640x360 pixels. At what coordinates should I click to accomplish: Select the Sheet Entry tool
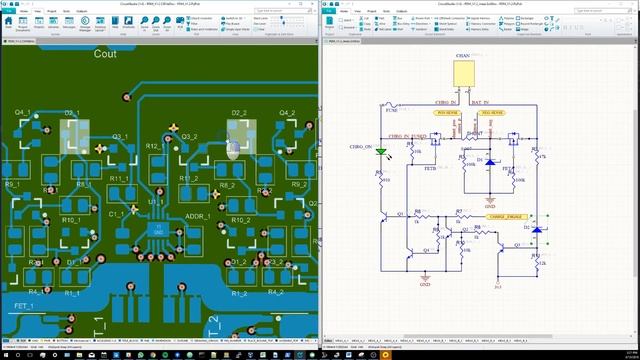pyautogui.click(x=444, y=29)
